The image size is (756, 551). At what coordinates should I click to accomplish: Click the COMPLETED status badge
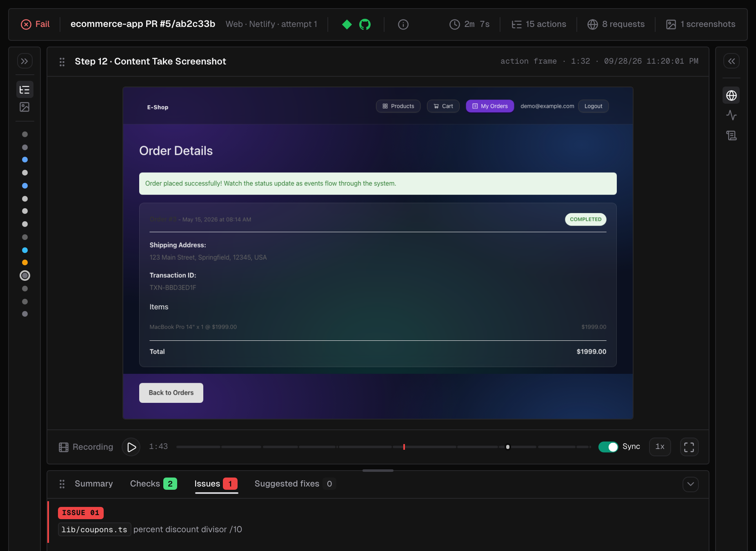coord(585,220)
